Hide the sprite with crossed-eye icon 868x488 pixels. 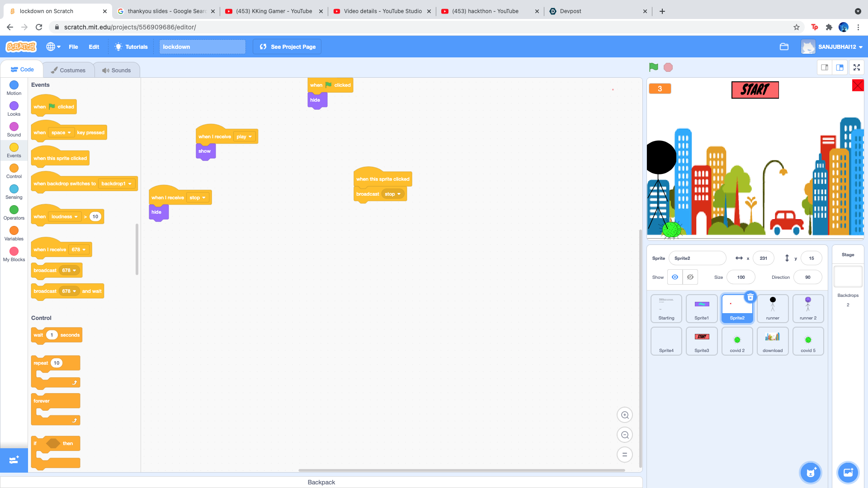[x=690, y=277]
